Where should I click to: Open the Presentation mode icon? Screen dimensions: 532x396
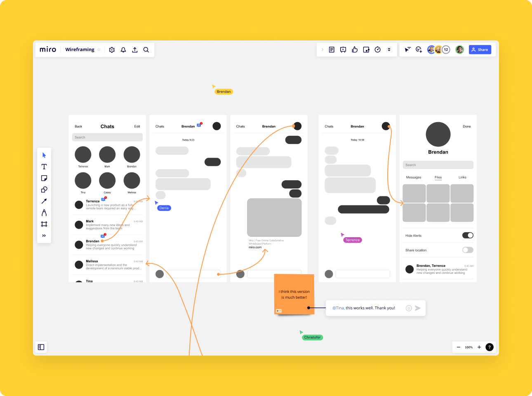click(x=343, y=49)
